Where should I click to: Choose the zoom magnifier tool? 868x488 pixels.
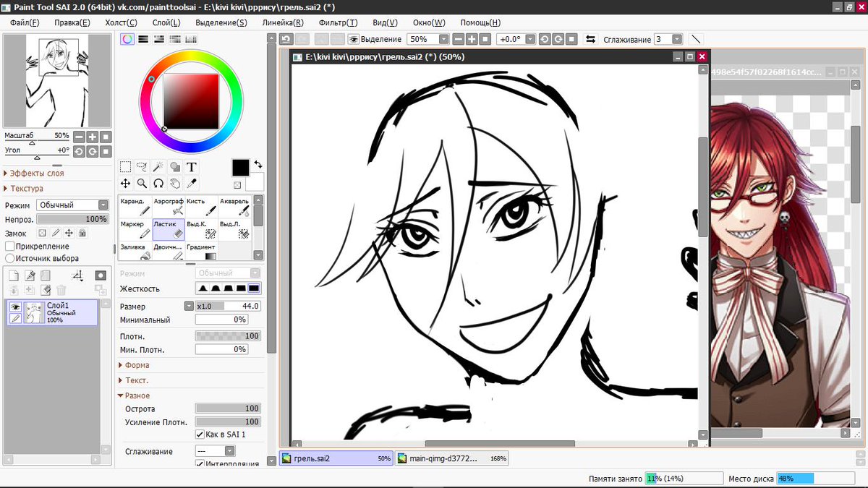pyautogui.click(x=142, y=184)
